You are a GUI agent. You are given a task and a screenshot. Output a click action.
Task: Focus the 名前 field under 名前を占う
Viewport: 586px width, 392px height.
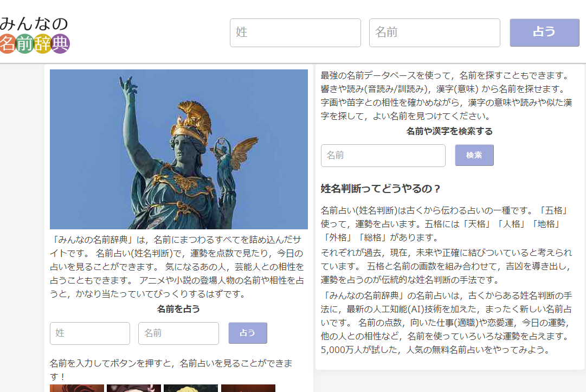[x=178, y=333]
